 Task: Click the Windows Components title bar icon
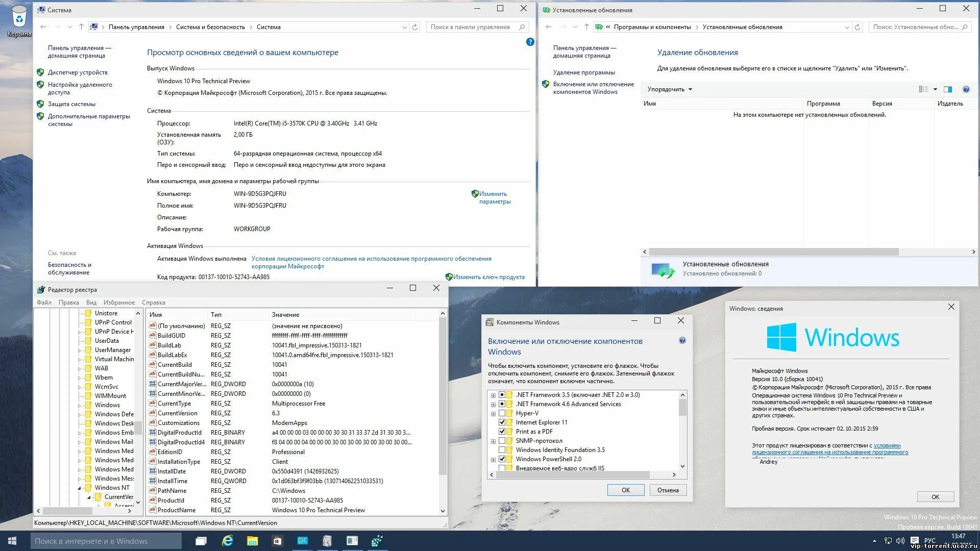click(489, 322)
